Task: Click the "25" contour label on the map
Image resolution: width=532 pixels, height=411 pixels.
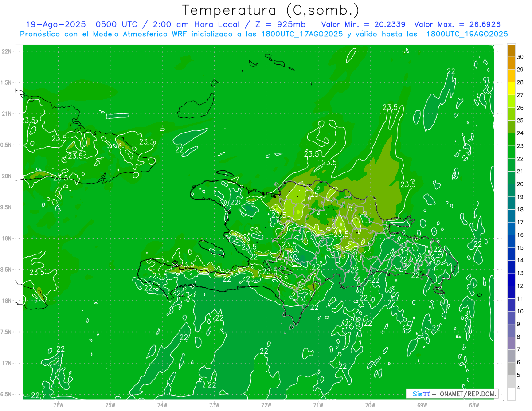Action: point(314,195)
